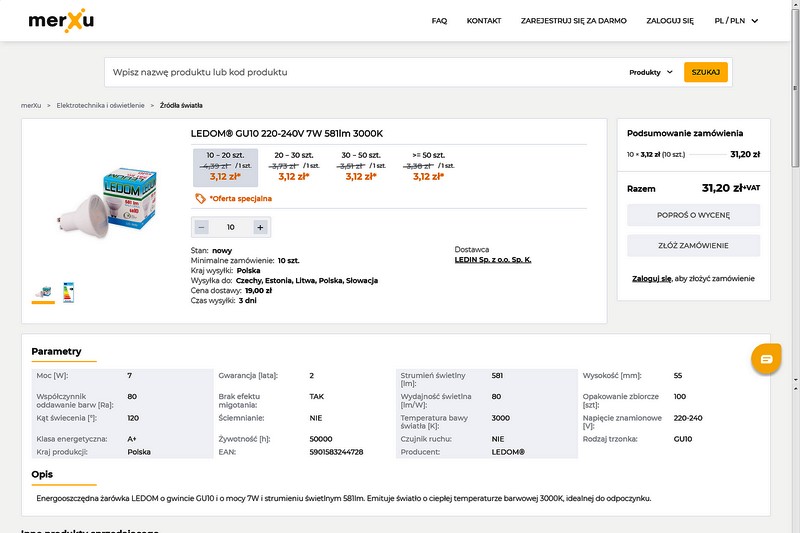Image resolution: width=800 pixels, height=533 pixels.
Task: Select the 20 – 30 szt. price tier
Action: [294, 167]
